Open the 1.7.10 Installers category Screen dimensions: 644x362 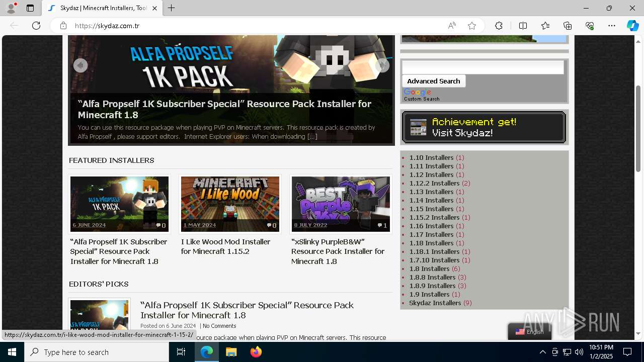pos(434,260)
